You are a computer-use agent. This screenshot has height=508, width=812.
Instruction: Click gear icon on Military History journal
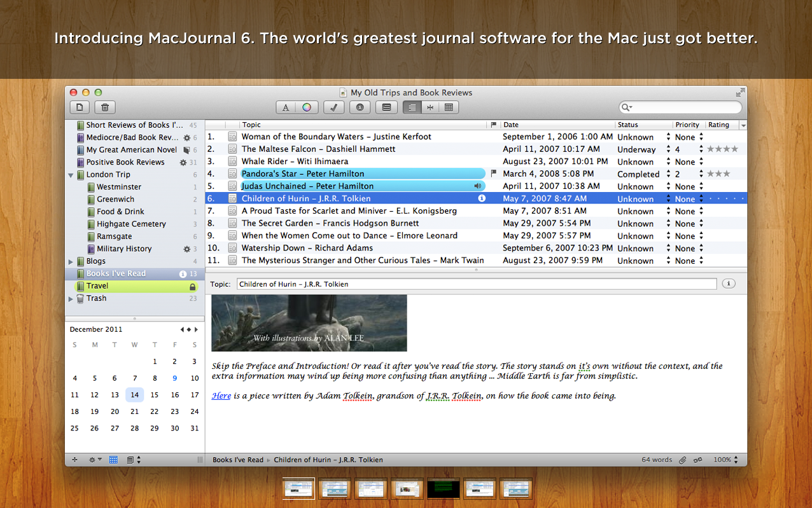coord(186,249)
